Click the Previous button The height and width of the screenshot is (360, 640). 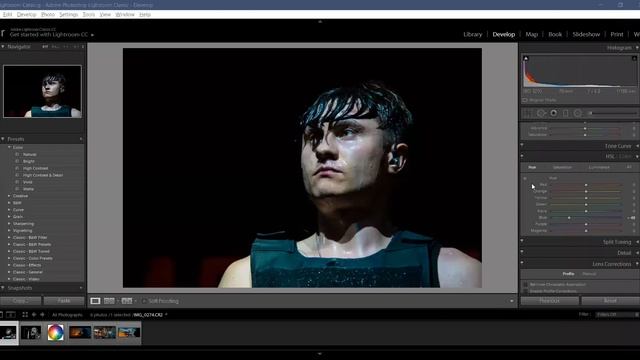click(549, 301)
